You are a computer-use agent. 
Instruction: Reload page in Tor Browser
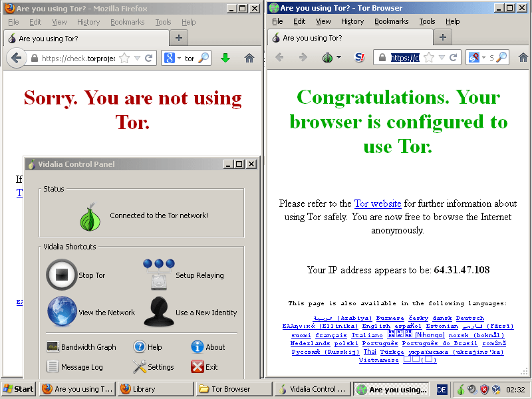click(454, 57)
